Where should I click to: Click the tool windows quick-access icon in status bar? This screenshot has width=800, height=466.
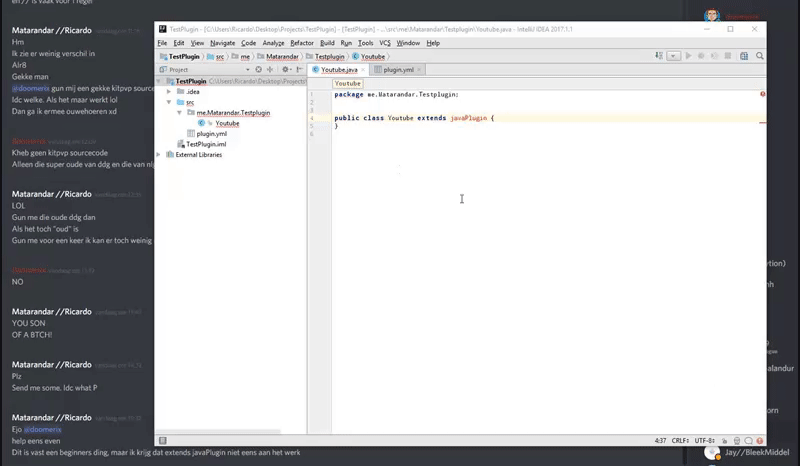(x=162, y=440)
